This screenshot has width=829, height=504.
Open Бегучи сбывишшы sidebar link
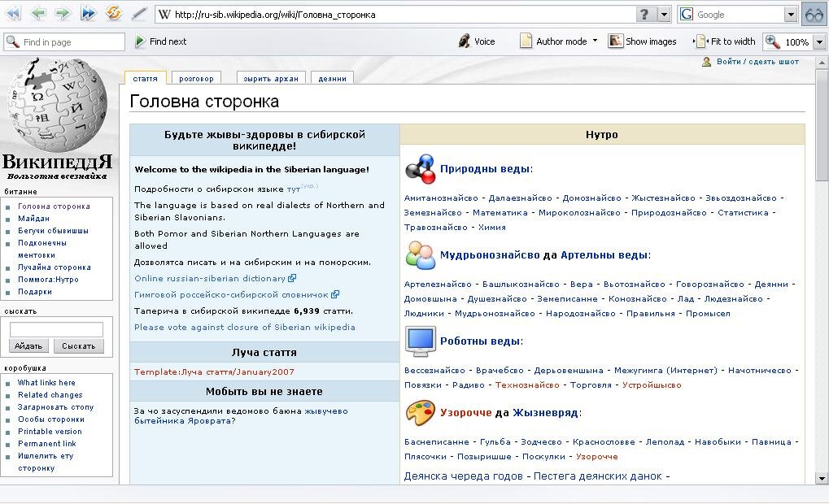[54, 231]
